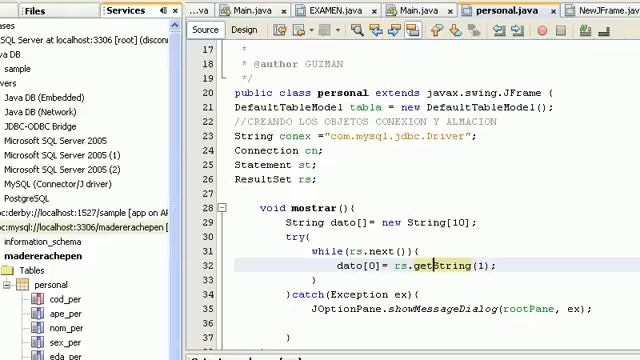Collapse the personal table node
Image resolution: width=640 pixels, height=360 pixels.
[7, 285]
